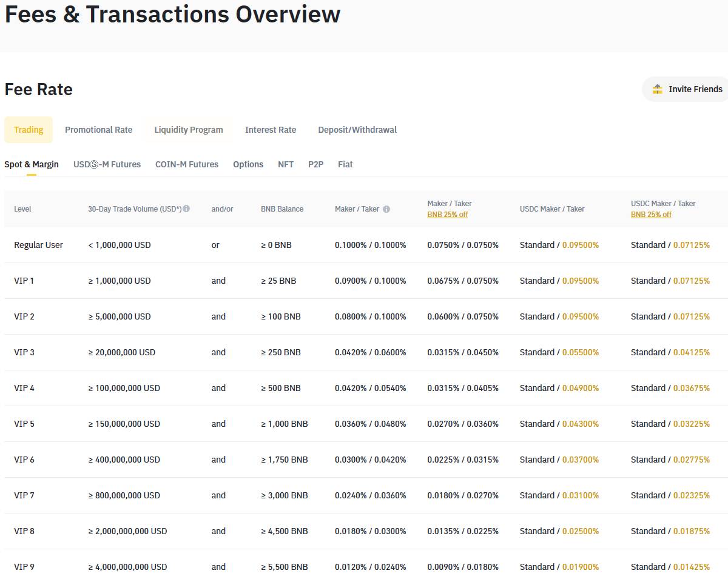Click '≥ 5,000,000 USD' volume cell
Image resolution: width=728 pixels, height=582 pixels.
120,316
